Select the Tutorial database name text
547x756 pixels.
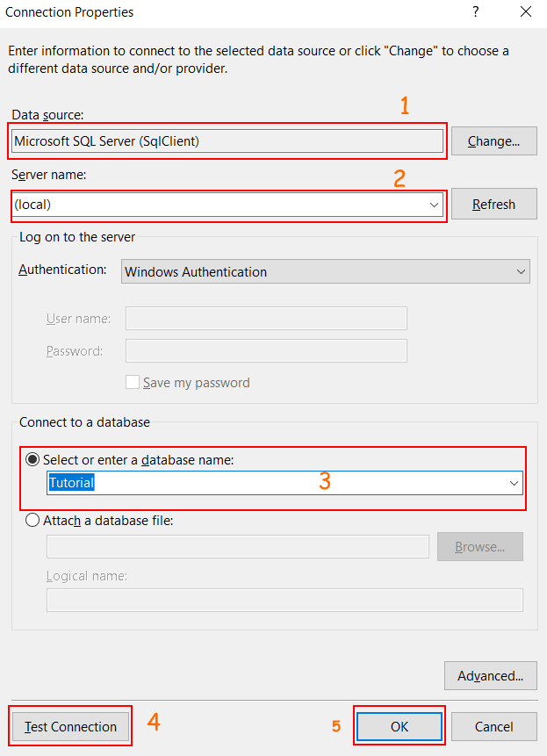click(x=70, y=482)
